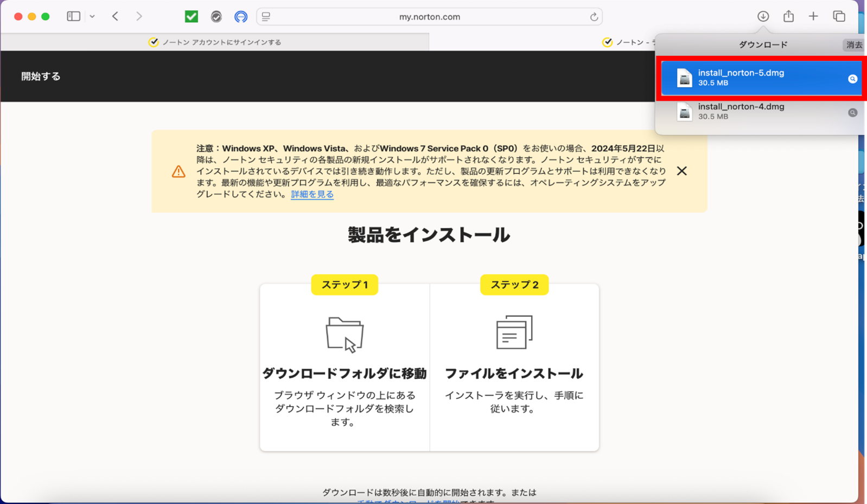Viewport: 867px width, 504px height.
Task: Click the green checkmark Norton extension icon
Action: 192,16
